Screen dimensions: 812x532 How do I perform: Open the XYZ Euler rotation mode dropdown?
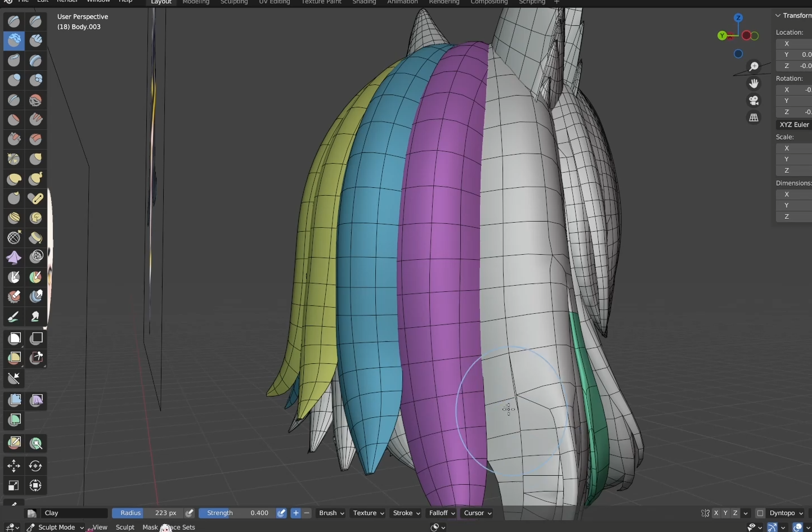click(794, 125)
